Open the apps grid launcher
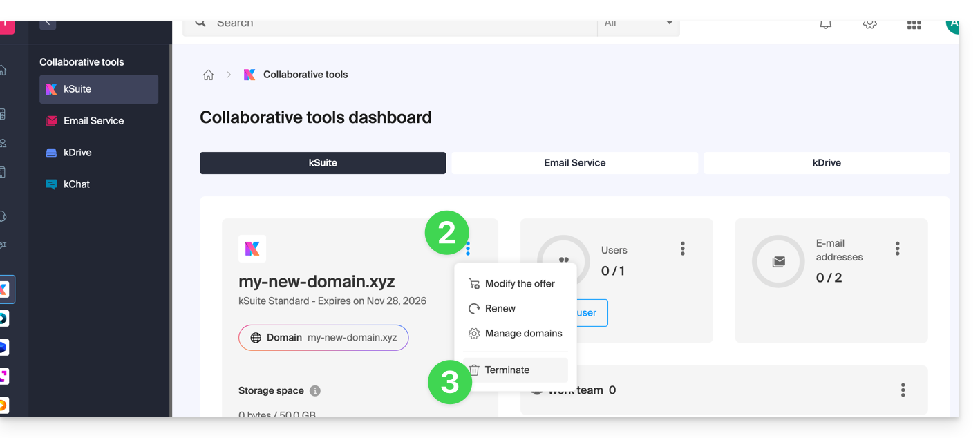This screenshot has height=438, width=980. pos(914,25)
